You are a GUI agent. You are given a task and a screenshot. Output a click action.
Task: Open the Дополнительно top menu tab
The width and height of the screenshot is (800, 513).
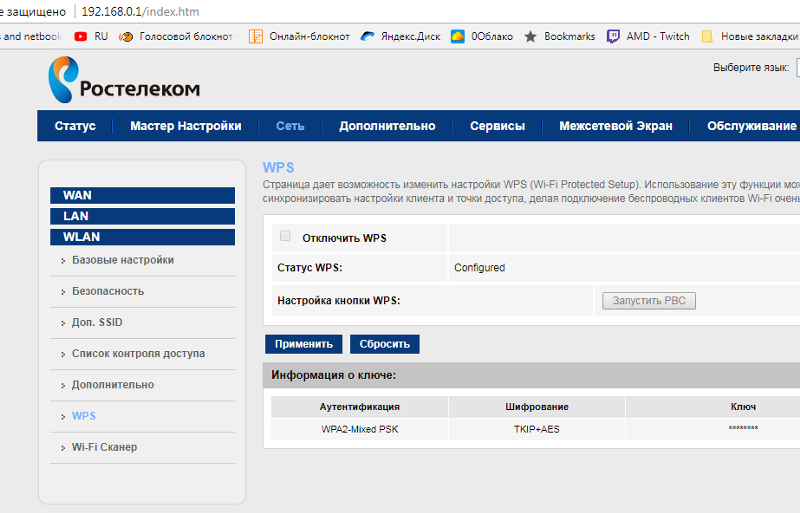click(x=387, y=126)
